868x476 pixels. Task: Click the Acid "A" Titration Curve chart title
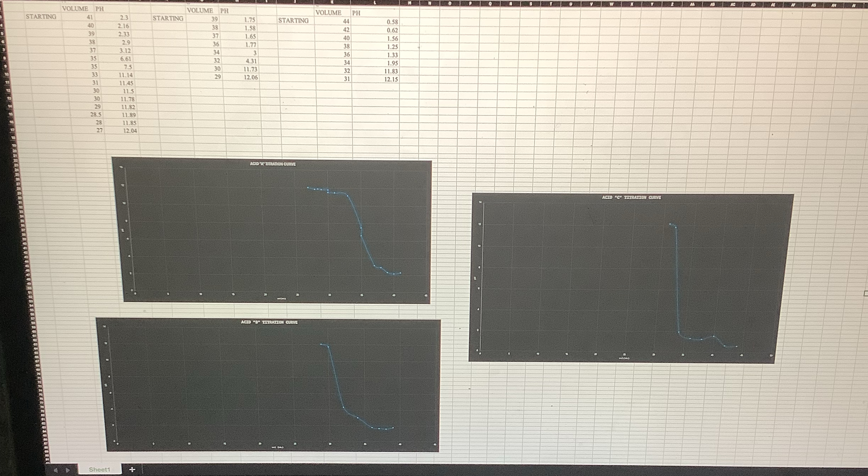[x=273, y=164]
